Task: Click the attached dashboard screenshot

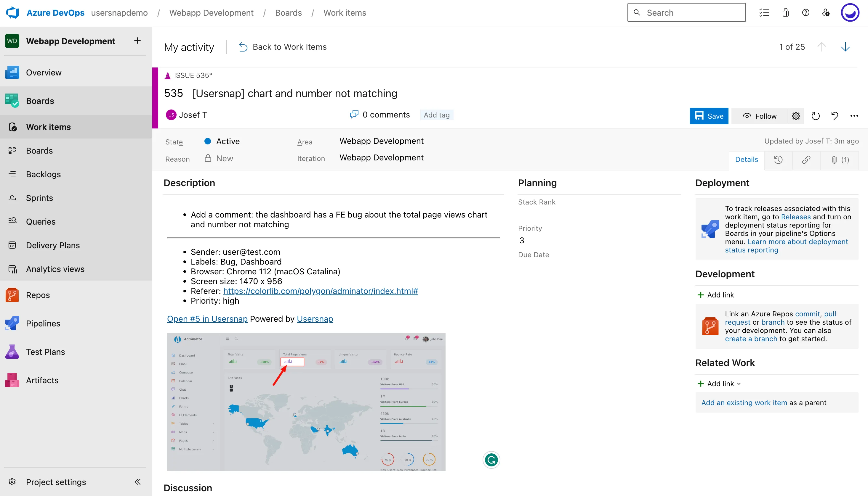Action: coord(306,402)
